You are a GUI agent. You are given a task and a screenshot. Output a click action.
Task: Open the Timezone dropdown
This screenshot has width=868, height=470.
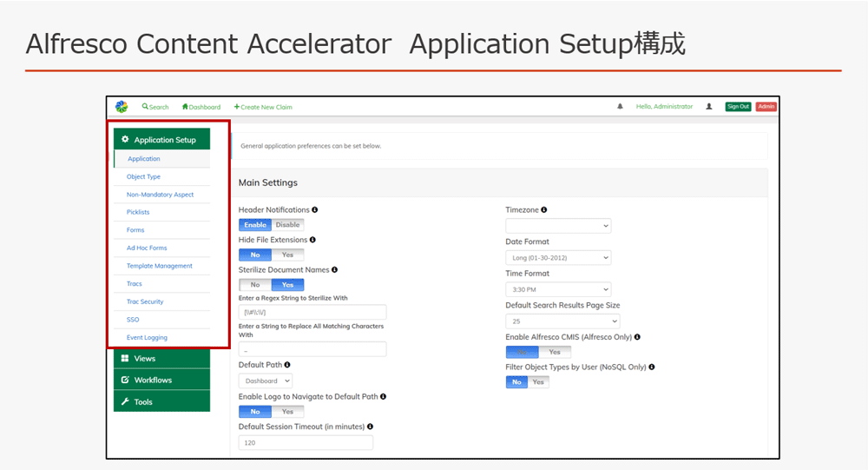click(558, 226)
